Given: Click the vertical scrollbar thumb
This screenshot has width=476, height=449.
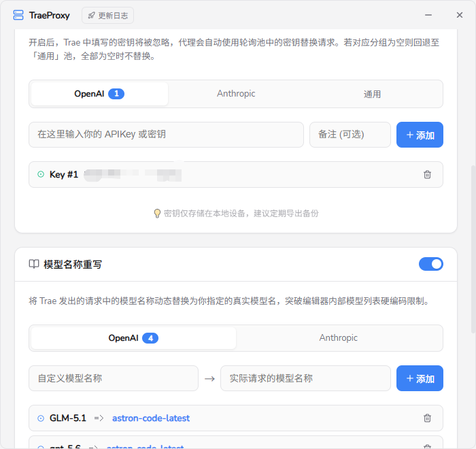Looking at the screenshot, I should pyautogui.click(x=473, y=249).
